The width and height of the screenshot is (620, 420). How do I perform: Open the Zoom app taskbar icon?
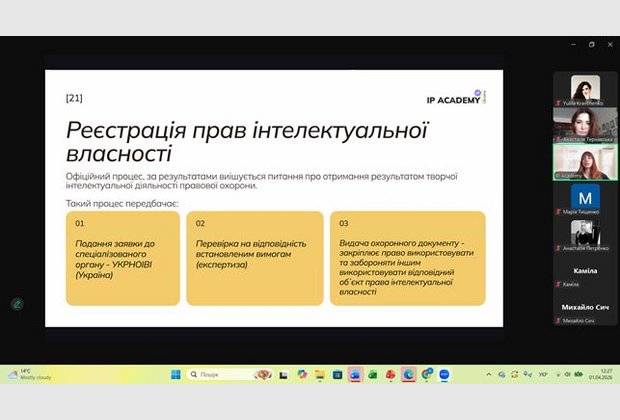[x=444, y=374]
